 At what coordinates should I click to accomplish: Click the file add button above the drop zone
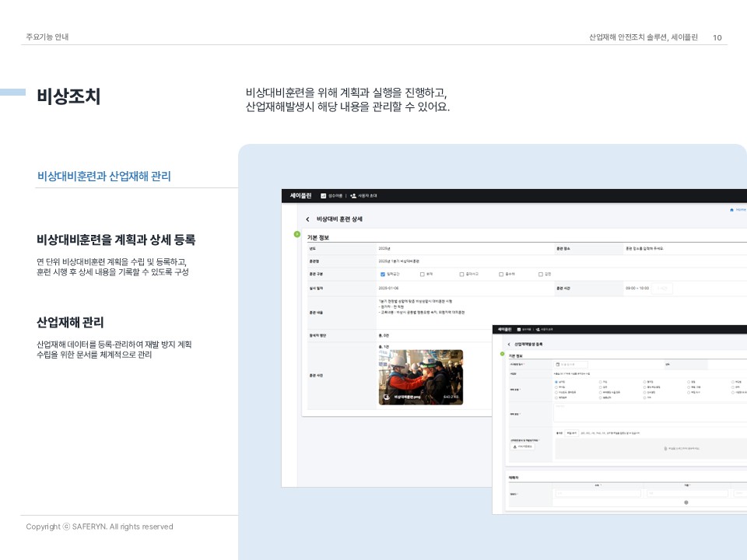(x=571, y=433)
